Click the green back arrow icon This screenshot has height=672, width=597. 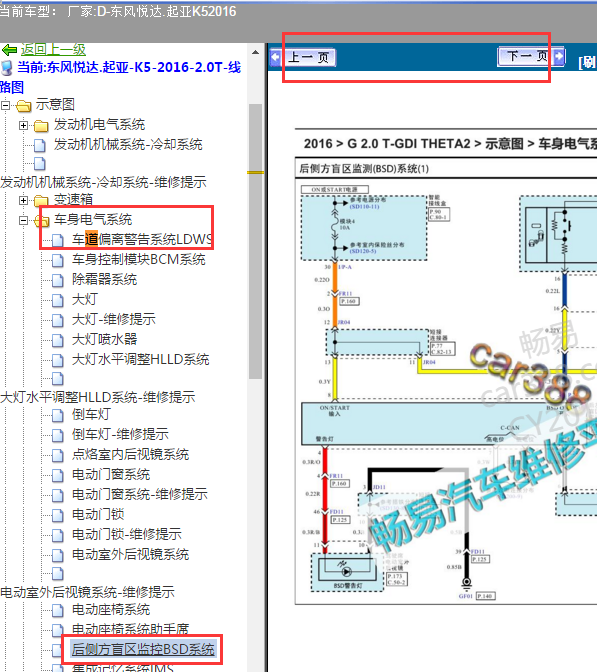pos(9,50)
